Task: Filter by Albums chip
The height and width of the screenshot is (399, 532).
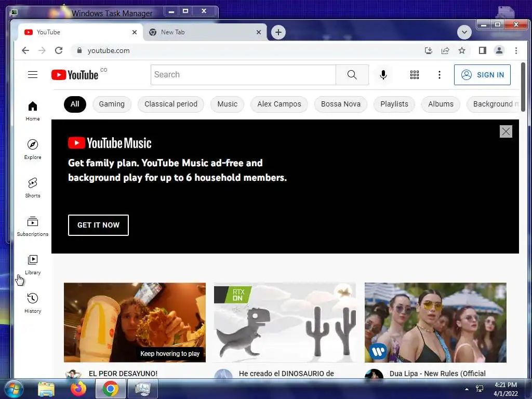Action: [441, 104]
